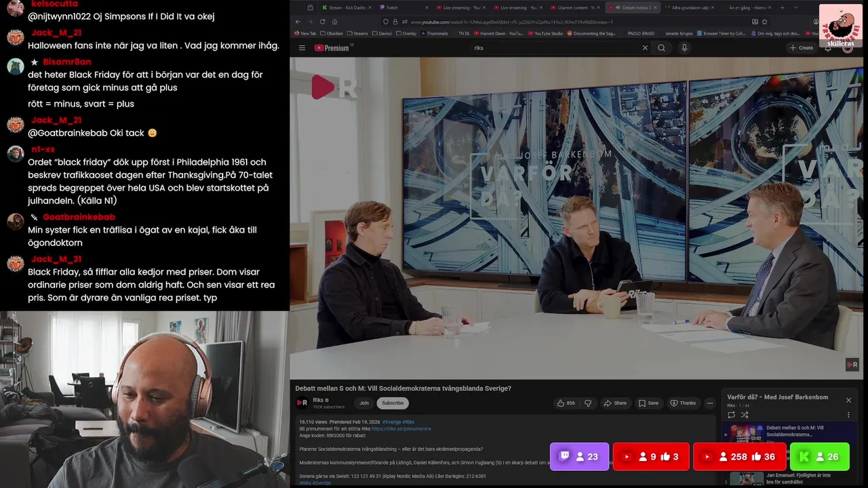
Task: Open Thumbnails bookmark folder
Action: pyautogui.click(x=434, y=33)
